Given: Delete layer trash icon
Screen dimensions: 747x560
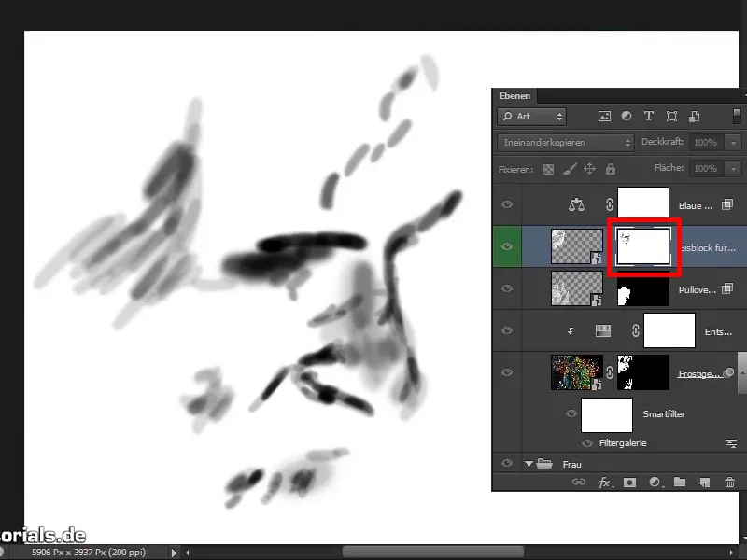Looking at the screenshot, I should tap(729, 483).
